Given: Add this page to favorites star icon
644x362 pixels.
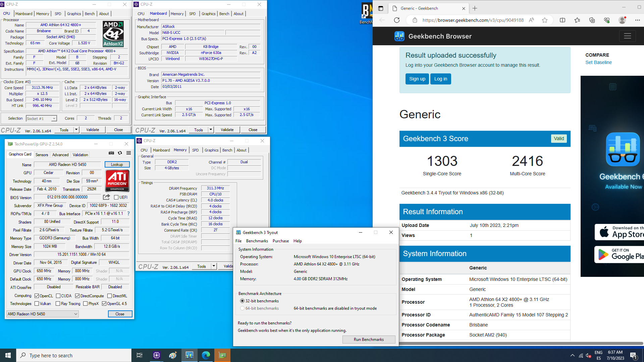Looking at the screenshot, I should [x=545, y=20].
